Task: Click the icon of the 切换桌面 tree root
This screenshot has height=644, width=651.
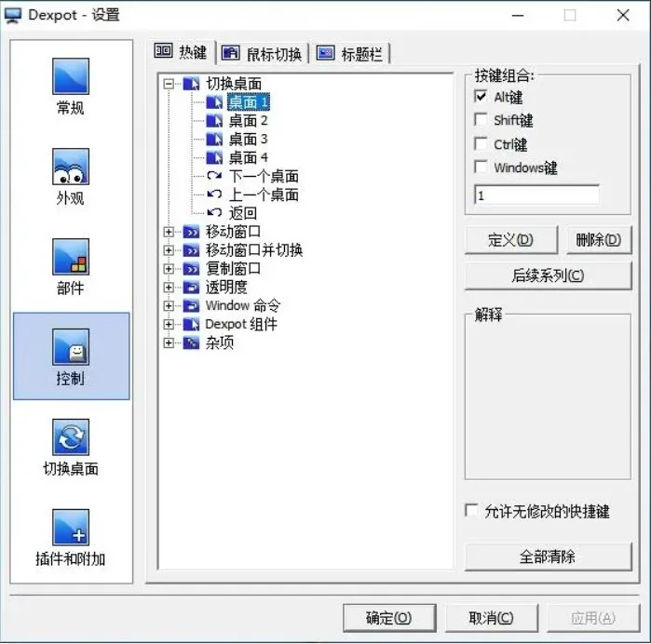Action: [191, 84]
